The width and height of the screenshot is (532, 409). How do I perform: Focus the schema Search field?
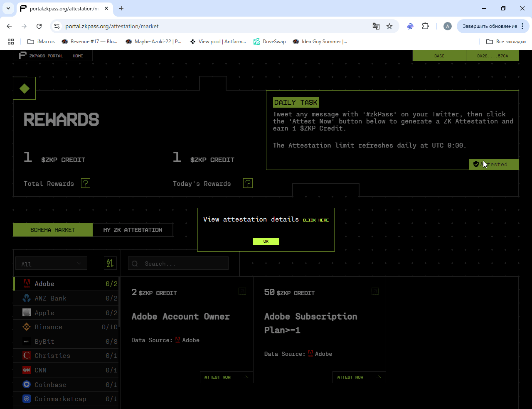(x=178, y=264)
